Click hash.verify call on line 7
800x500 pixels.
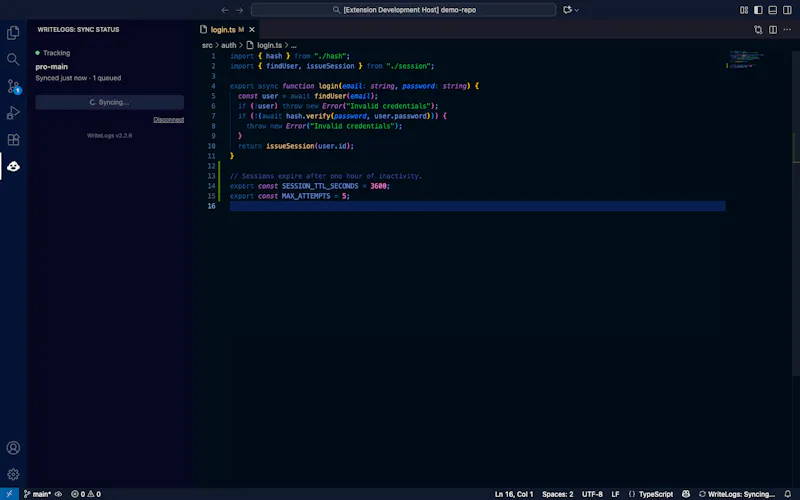pos(308,116)
